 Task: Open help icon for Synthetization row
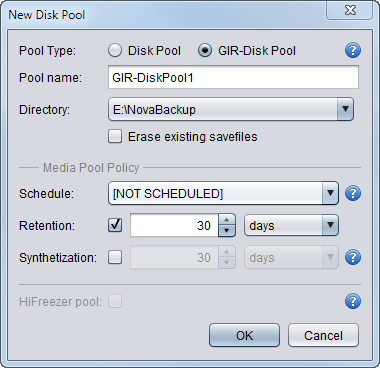click(x=353, y=257)
